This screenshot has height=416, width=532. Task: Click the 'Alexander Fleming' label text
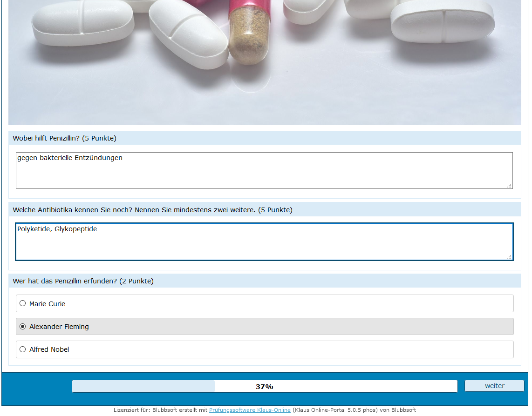click(x=59, y=327)
